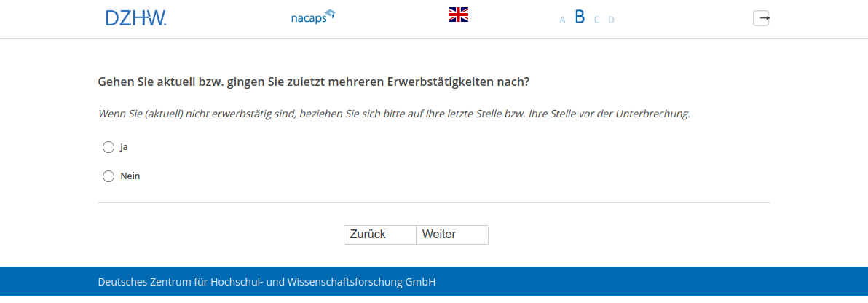Image resolution: width=868 pixels, height=303 pixels.
Task: Click the horizontal divider above the buttons
Action: point(433,203)
